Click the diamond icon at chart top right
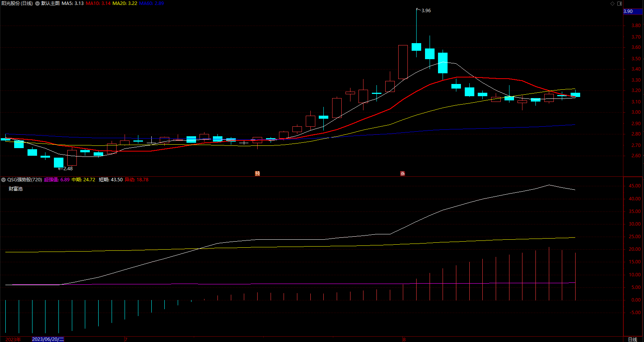 click(x=612, y=3)
